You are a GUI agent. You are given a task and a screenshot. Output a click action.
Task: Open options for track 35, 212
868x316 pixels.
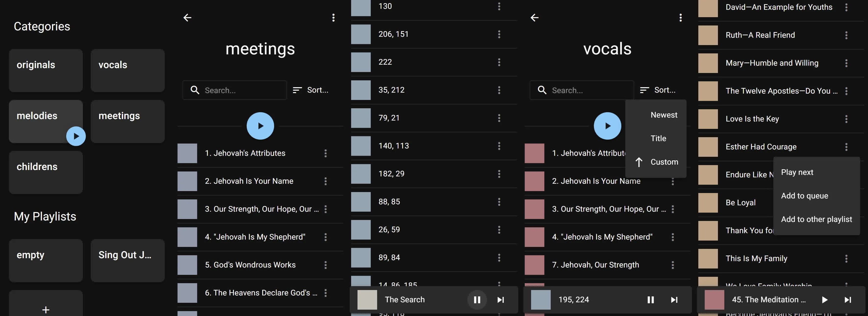click(499, 90)
